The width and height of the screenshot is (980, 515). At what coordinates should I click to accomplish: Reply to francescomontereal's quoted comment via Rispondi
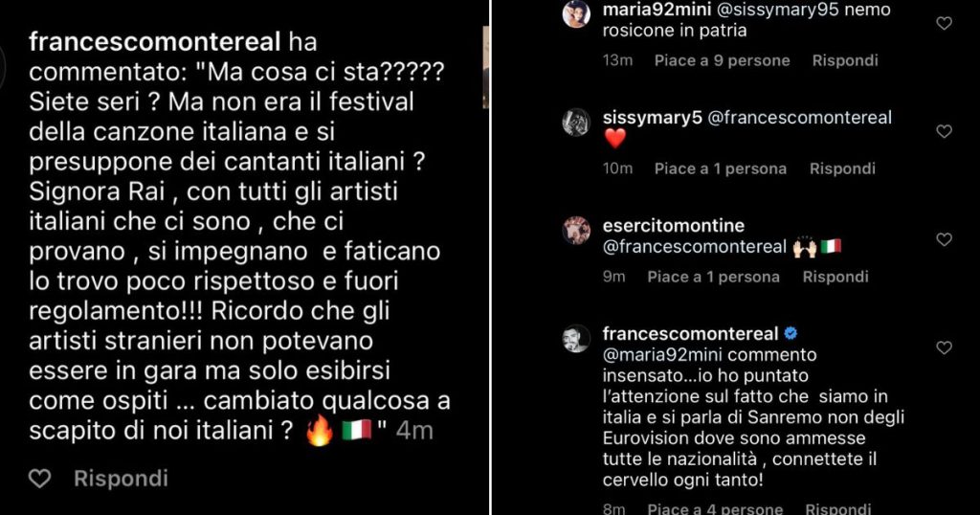pyautogui.click(x=121, y=479)
